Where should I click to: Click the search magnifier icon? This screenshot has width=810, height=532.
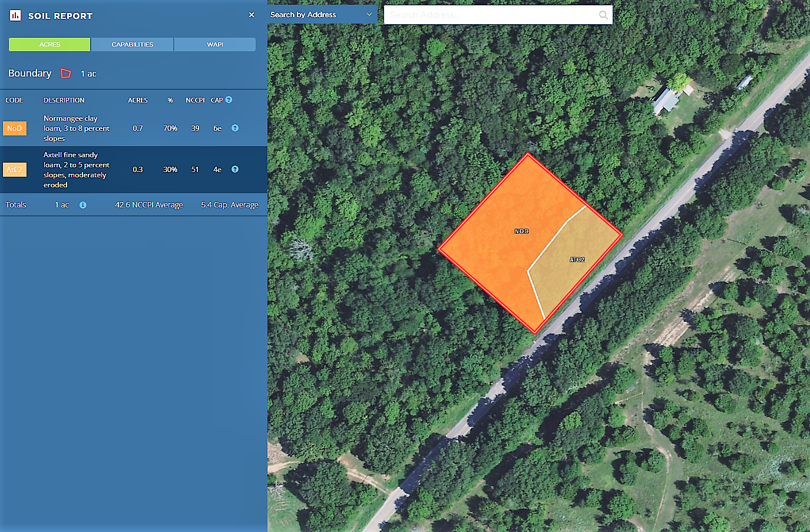[x=603, y=15]
